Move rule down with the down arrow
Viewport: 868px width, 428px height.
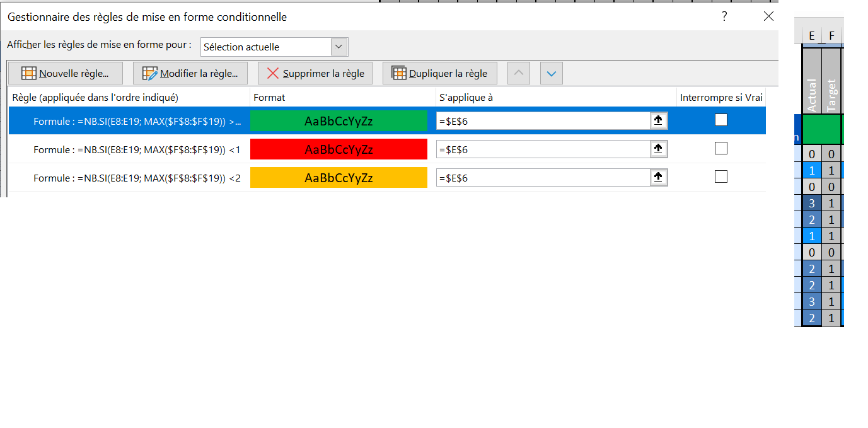552,73
